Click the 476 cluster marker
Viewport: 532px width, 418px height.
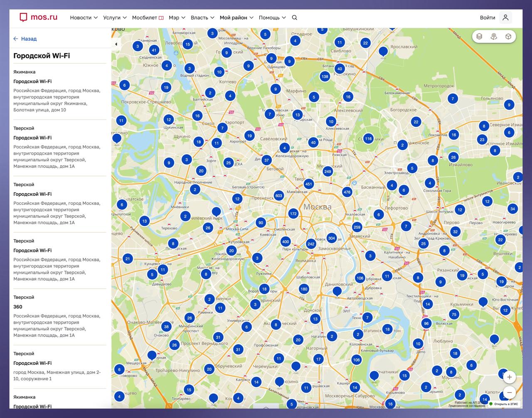(347, 192)
